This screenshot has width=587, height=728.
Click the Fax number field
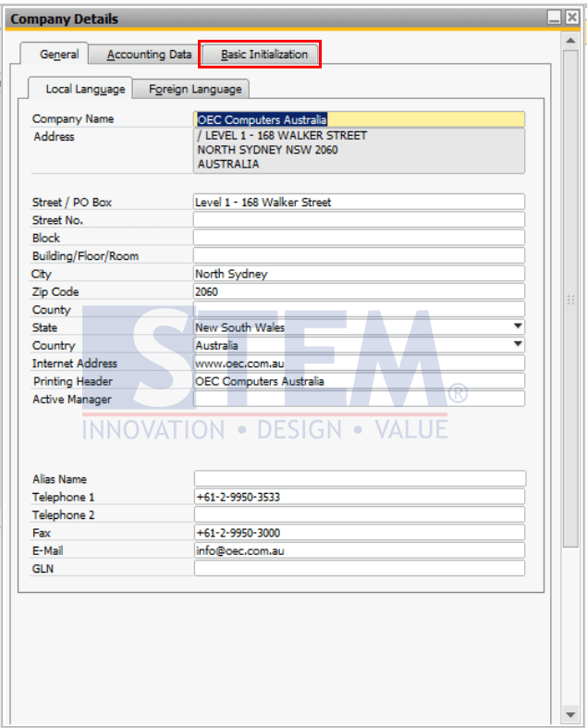pyautogui.click(x=361, y=532)
